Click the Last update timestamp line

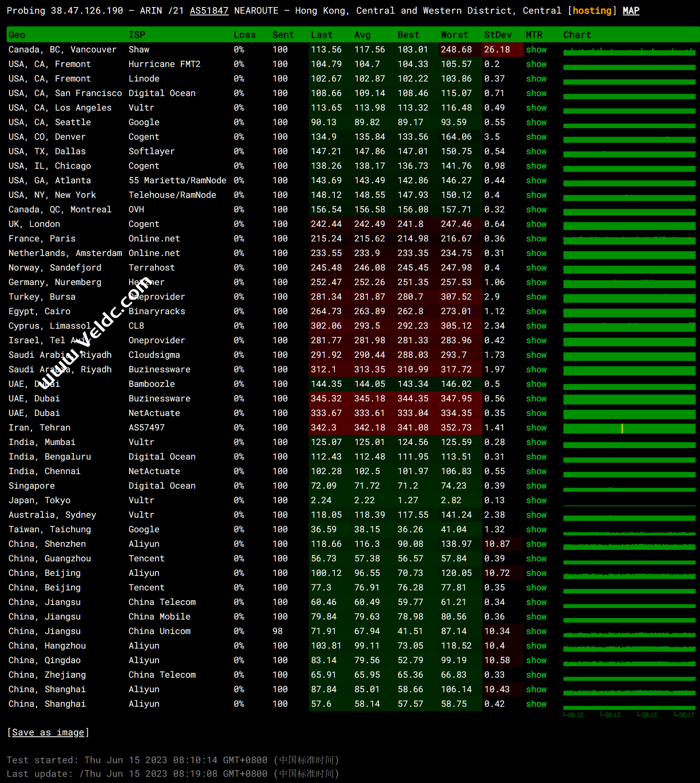pyautogui.click(x=173, y=774)
